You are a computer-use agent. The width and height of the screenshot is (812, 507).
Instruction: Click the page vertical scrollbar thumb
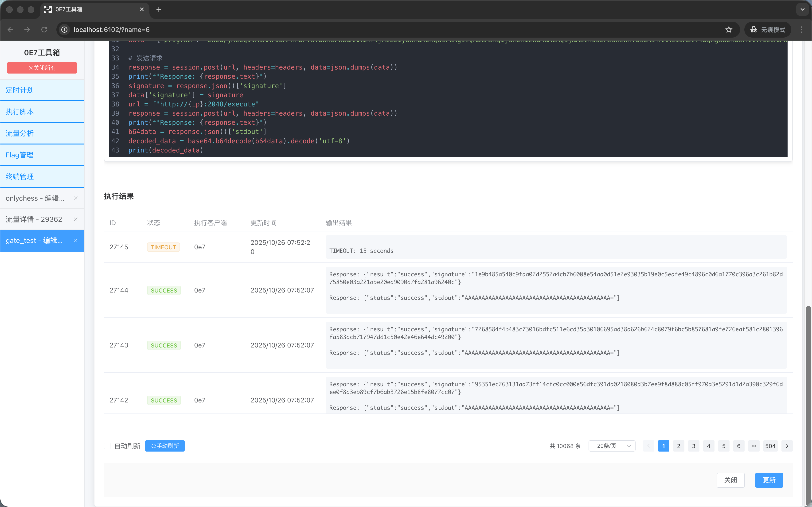(808, 402)
